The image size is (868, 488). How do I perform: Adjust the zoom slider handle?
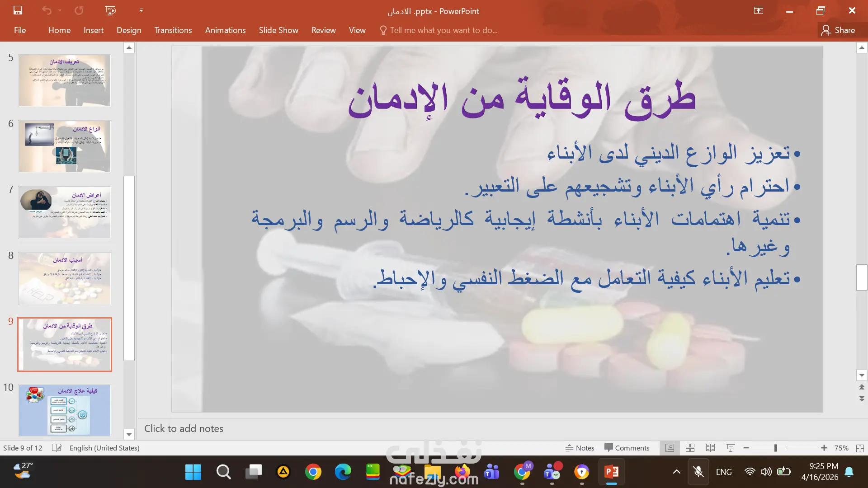point(776,448)
